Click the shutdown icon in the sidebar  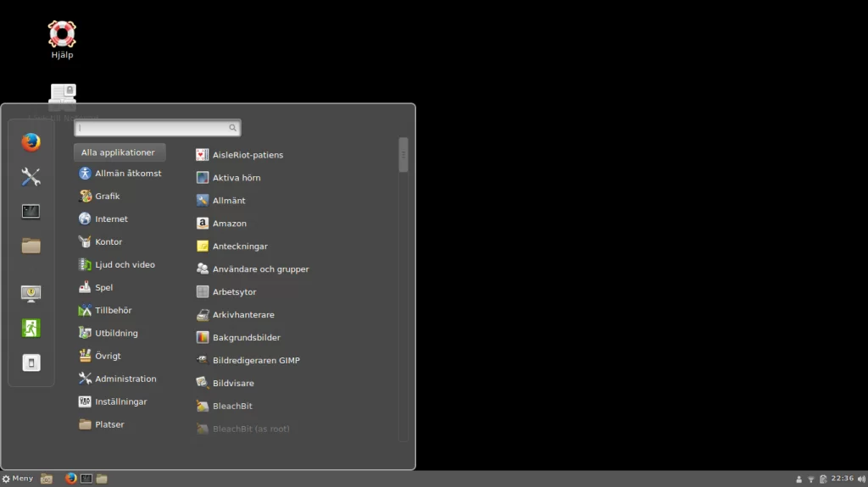(x=31, y=362)
